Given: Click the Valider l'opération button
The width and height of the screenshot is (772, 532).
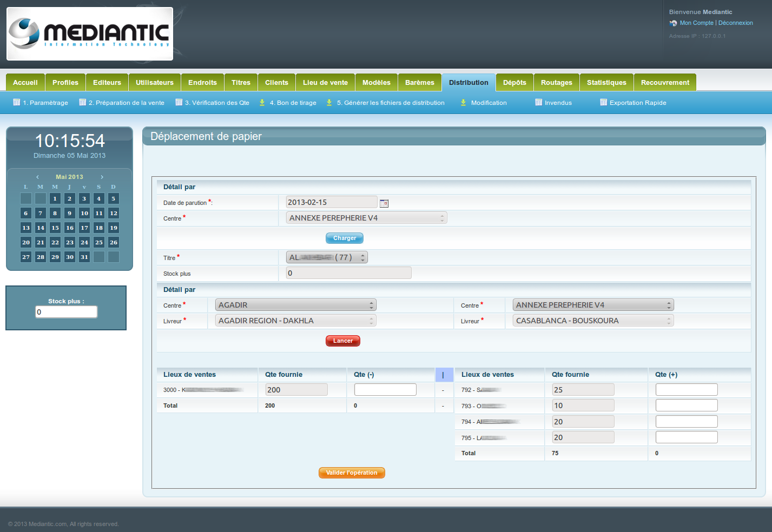Looking at the screenshot, I should tap(352, 473).
